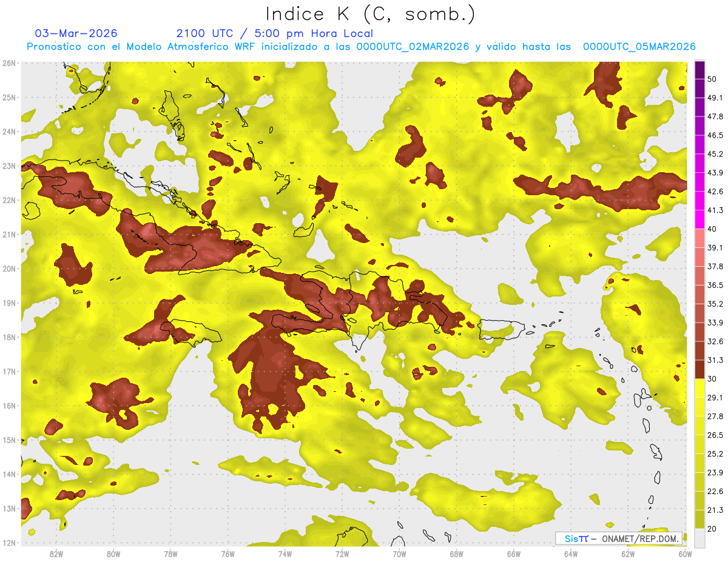Click colorbar label '31.3'
The image size is (728, 562).
pyautogui.click(x=715, y=360)
